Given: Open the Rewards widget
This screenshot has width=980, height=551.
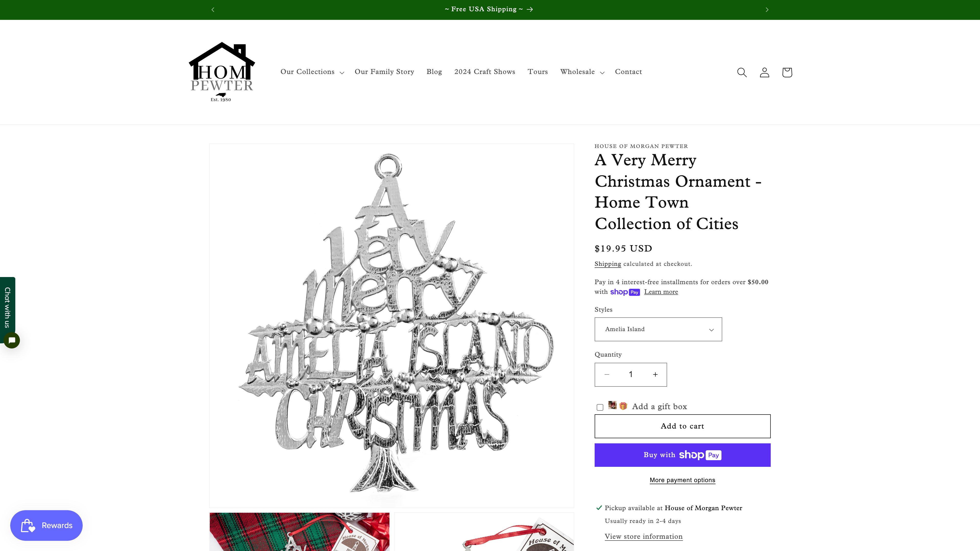Looking at the screenshot, I should pos(46,525).
